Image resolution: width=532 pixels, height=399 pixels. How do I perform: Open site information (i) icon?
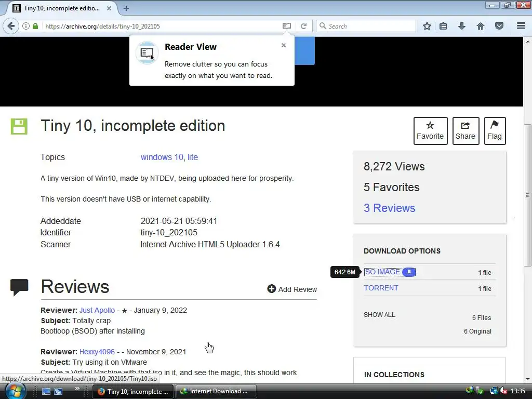tap(26, 26)
